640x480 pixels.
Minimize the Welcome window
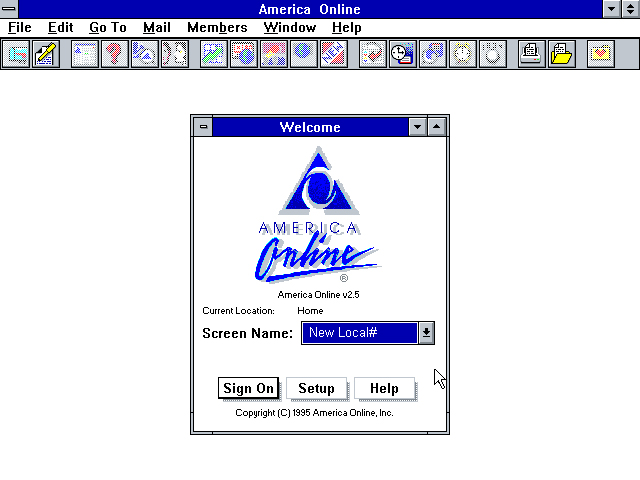418,127
